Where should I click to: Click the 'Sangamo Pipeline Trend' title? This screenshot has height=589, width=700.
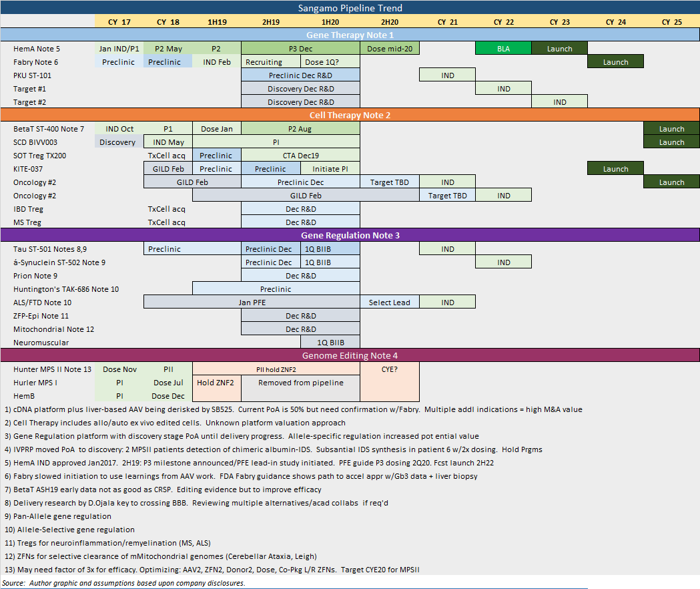coord(350,7)
